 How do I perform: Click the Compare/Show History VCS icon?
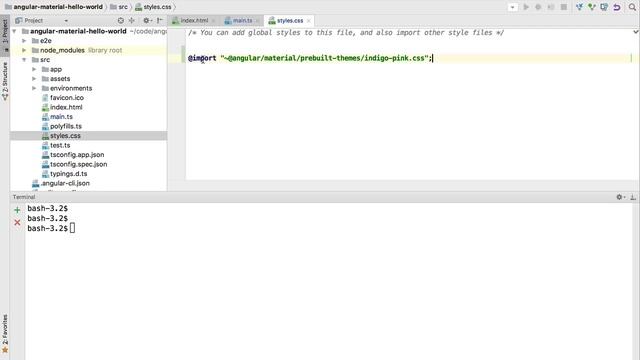click(x=604, y=7)
